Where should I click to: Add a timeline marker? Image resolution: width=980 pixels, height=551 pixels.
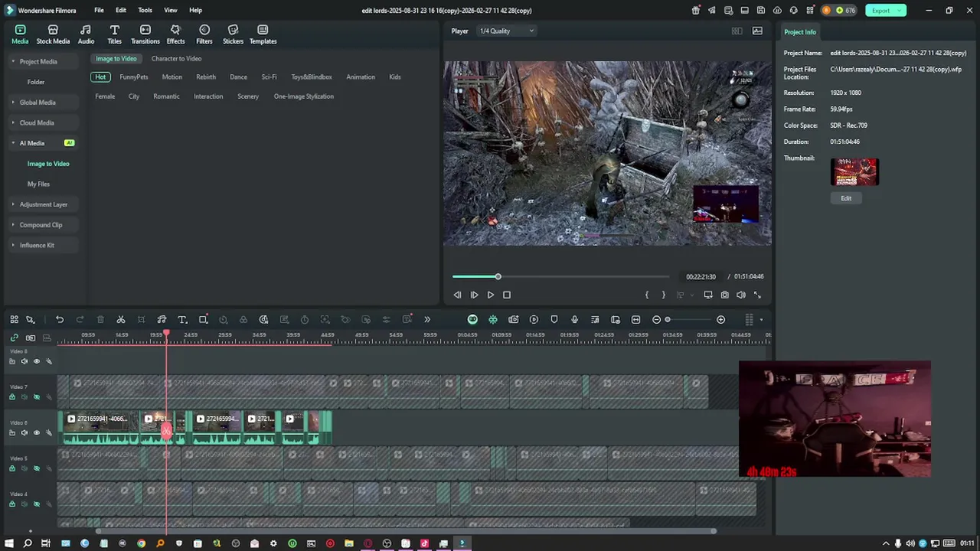pyautogui.click(x=554, y=320)
